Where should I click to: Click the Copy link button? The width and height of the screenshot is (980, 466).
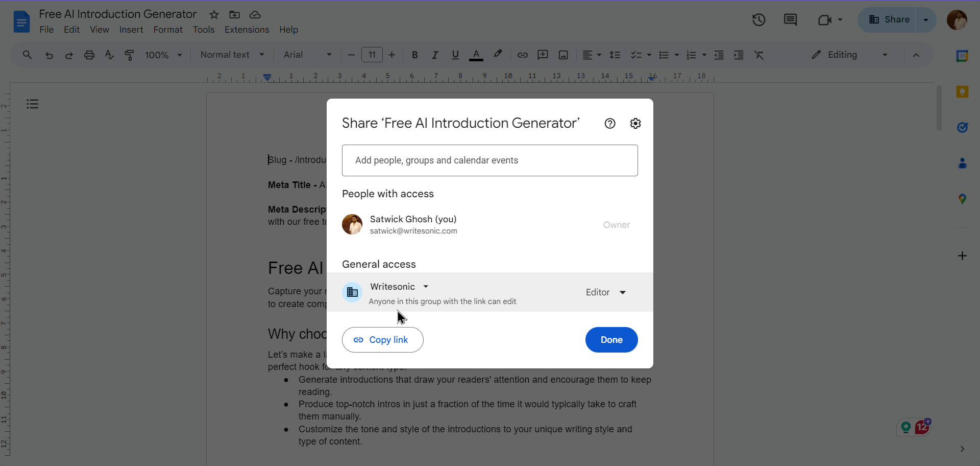pyautogui.click(x=383, y=340)
